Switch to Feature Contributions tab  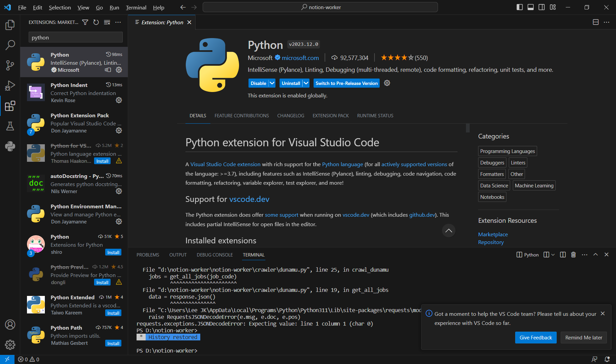click(242, 116)
